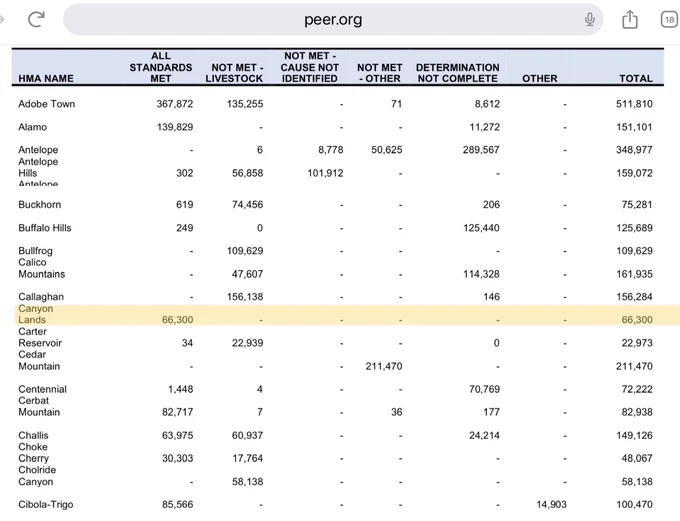Select the Callaghan row name

tap(41, 297)
